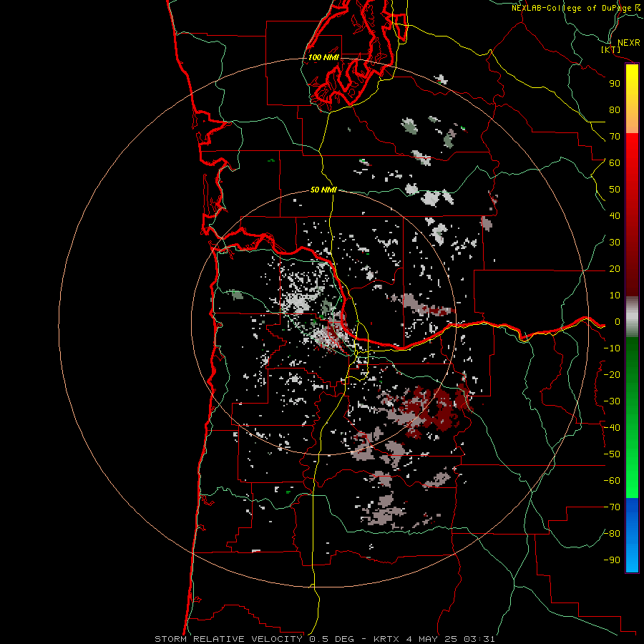Click the -70 value on the velocity scale
644x644 pixels.
point(612,507)
